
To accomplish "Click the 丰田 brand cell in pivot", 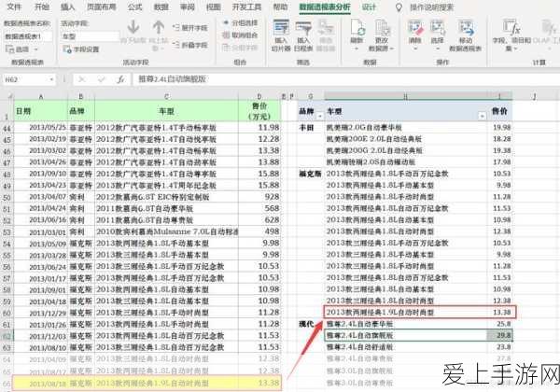I will pos(311,128).
